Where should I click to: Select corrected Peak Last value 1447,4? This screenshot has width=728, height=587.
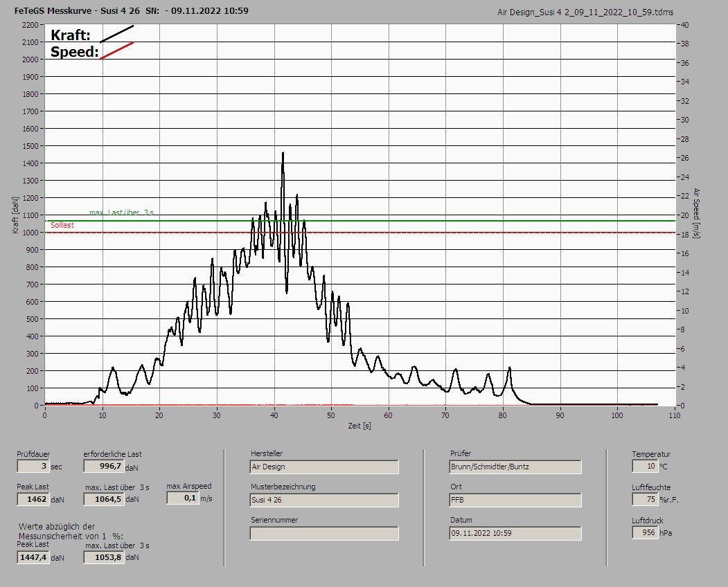click(33, 557)
